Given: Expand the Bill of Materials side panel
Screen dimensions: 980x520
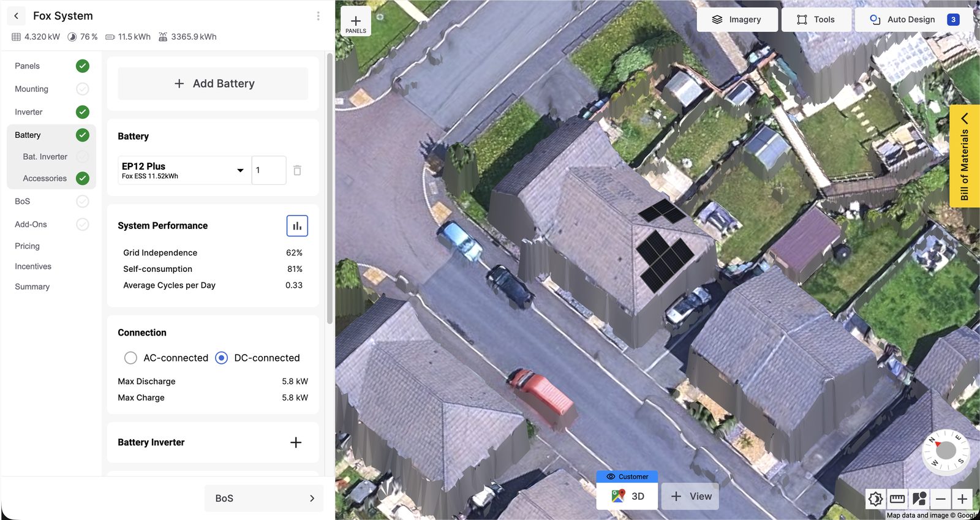Looking at the screenshot, I should [964, 156].
